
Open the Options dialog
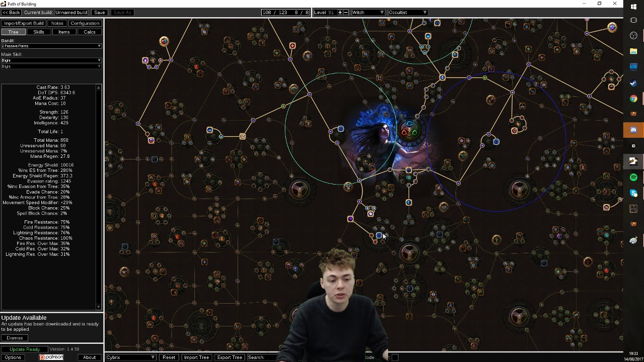pos(13,357)
